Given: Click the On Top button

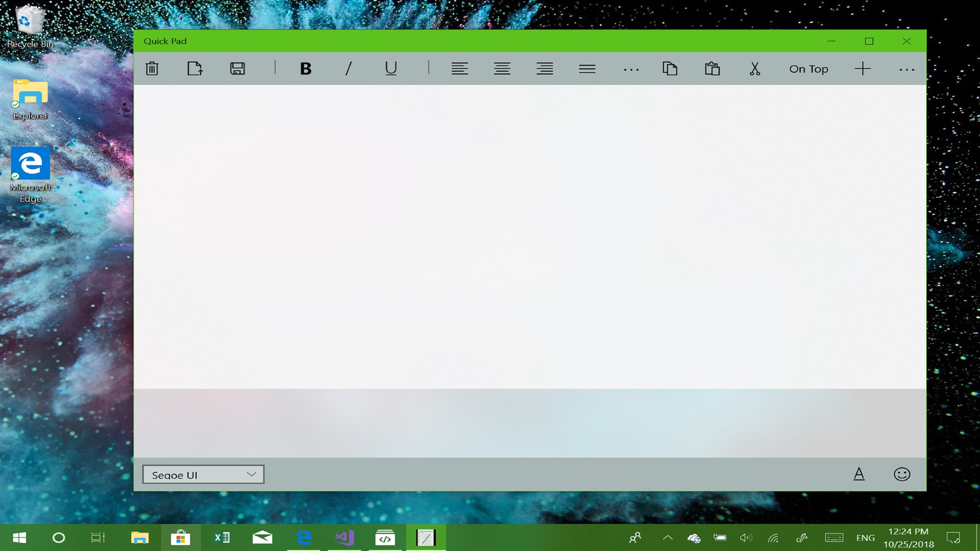Looking at the screenshot, I should (808, 69).
